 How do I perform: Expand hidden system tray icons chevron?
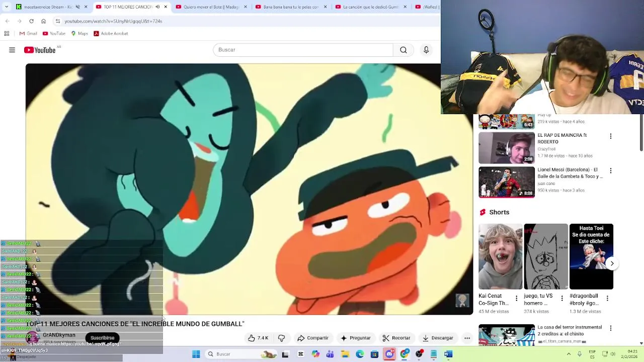pyautogui.click(x=569, y=354)
